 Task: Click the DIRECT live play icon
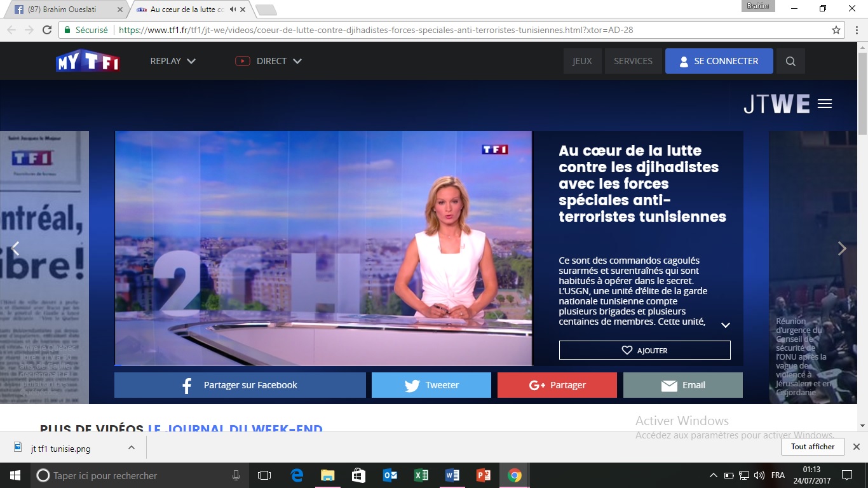pos(242,61)
